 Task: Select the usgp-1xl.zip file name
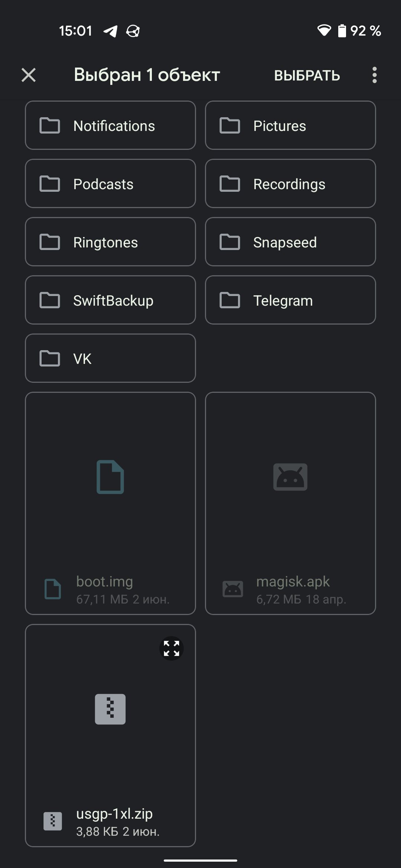(114, 813)
